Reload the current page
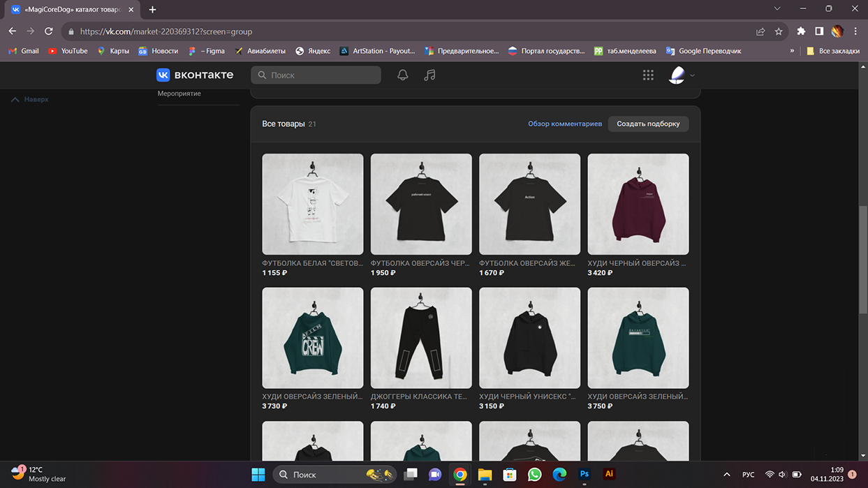868x488 pixels. pyautogui.click(x=49, y=31)
